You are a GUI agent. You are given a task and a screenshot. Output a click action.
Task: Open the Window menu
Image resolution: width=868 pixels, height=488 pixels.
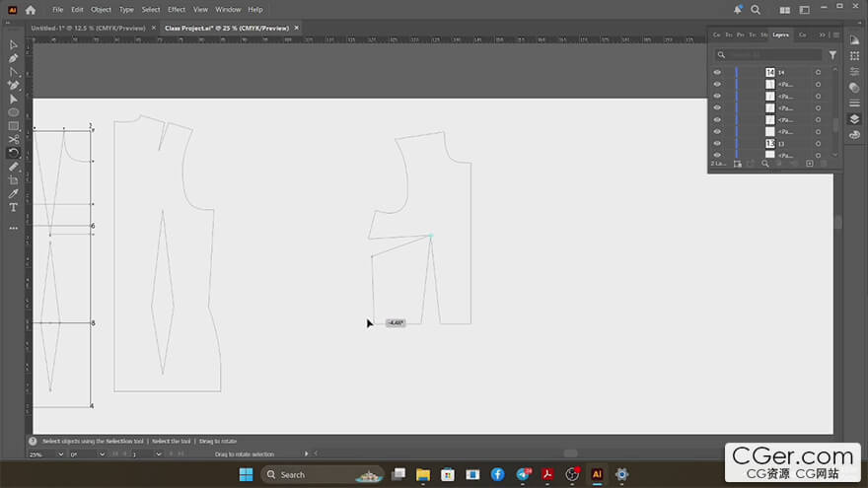click(228, 10)
